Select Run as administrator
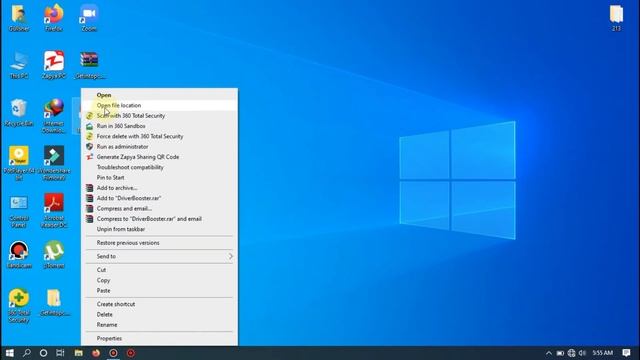 (x=159, y=147)
